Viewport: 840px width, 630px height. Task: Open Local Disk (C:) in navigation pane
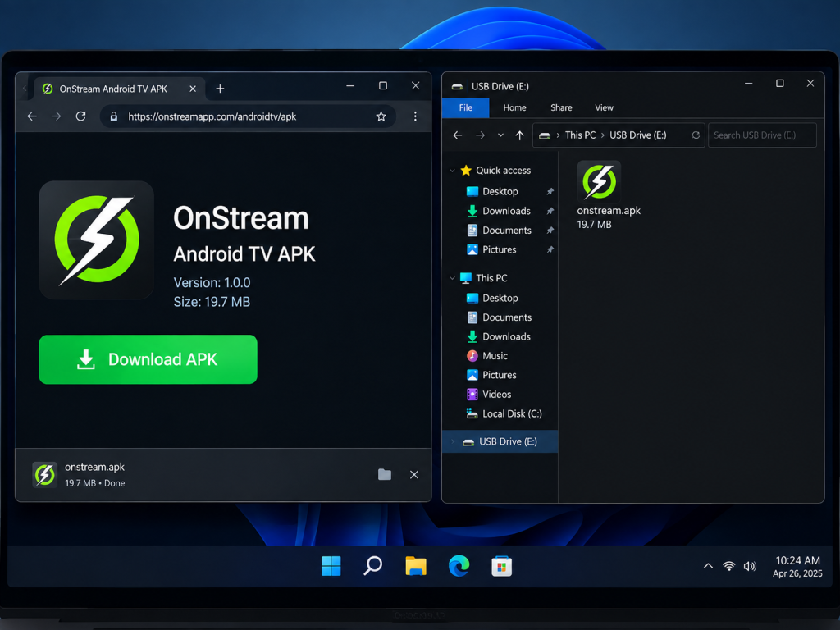point(512,413)
